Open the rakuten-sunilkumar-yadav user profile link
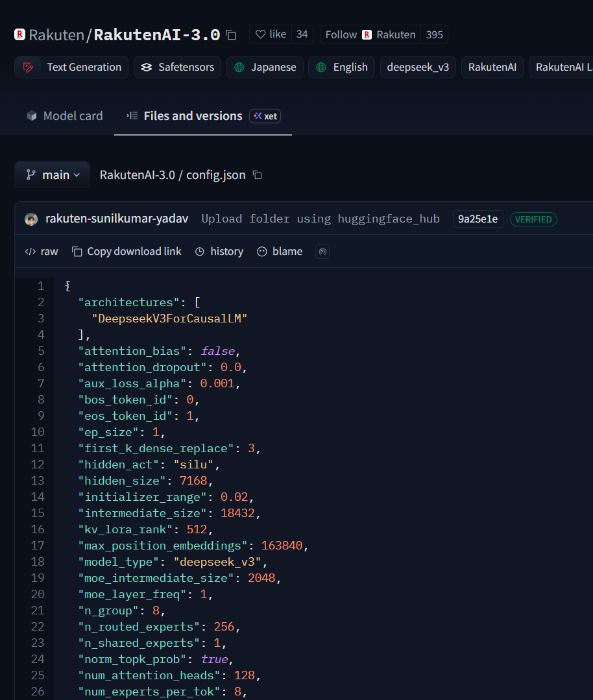This screenshot has height=700, width=593. point(117,219)
